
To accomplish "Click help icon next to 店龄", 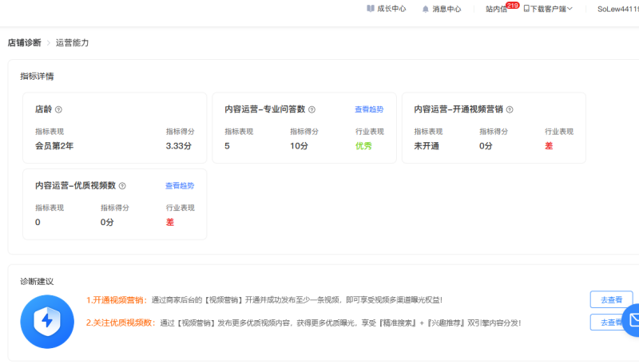I will pyautogui.click(x=58, y=109).
